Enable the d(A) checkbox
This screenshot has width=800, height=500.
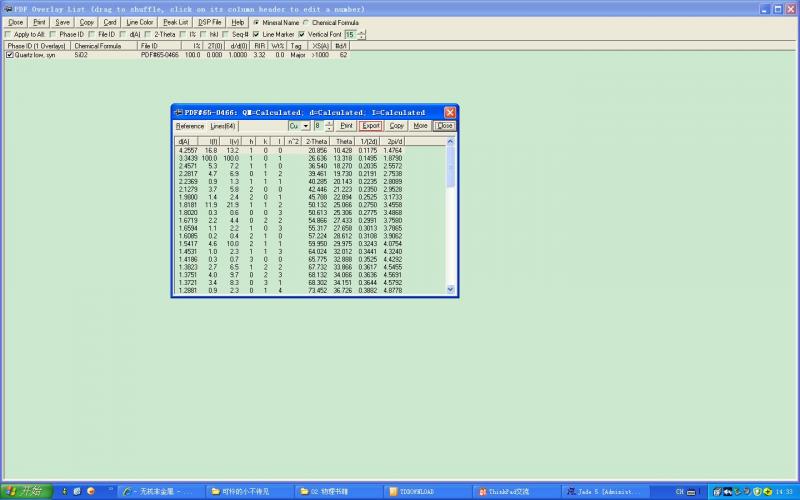(x=122, y=34)
